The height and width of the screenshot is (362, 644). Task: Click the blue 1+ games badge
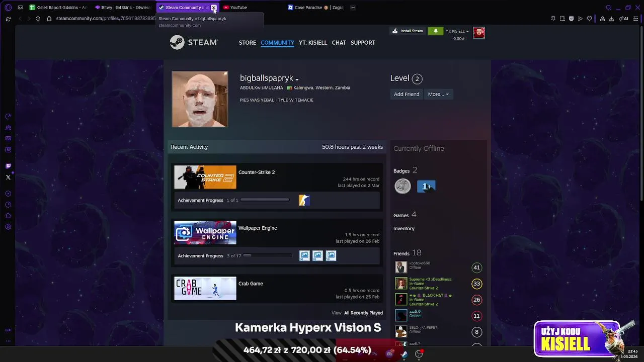coord(426,187)
